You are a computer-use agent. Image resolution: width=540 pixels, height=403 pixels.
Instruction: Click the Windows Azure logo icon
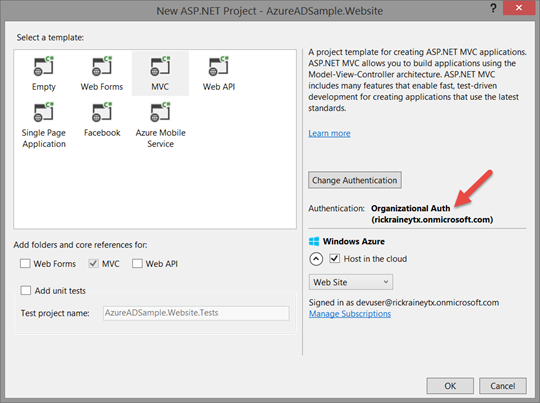pyautogui.click(x=314, y=241)
